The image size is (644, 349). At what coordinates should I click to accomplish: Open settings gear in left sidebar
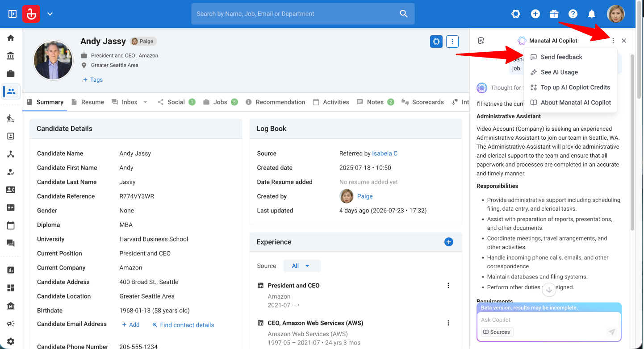pyautogui.click(x=11, y=341)
